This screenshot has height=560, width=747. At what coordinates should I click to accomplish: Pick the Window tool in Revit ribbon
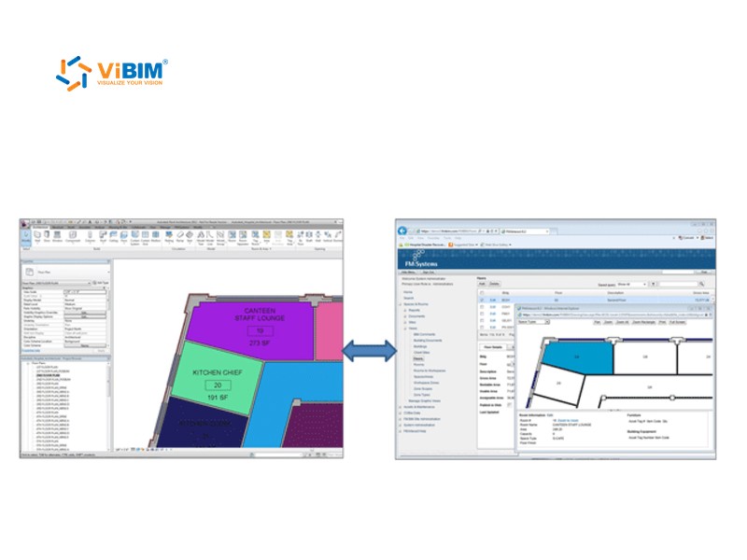click(57, 237)
